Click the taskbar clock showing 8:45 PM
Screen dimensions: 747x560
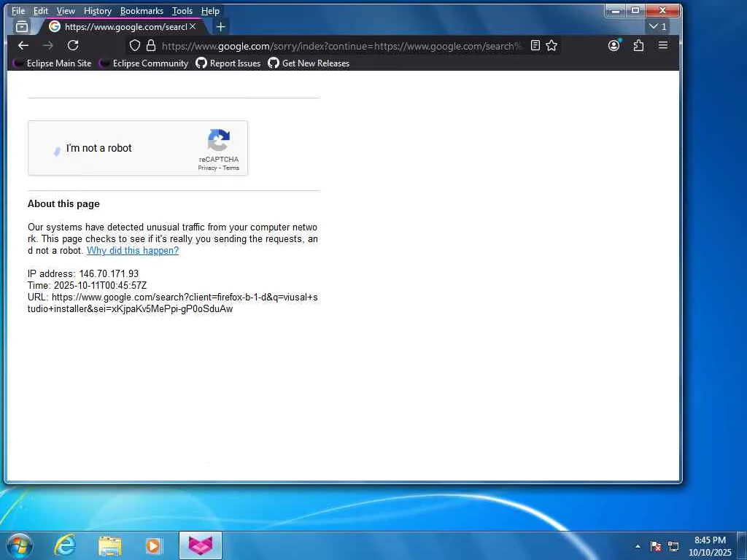coord(710,546)
